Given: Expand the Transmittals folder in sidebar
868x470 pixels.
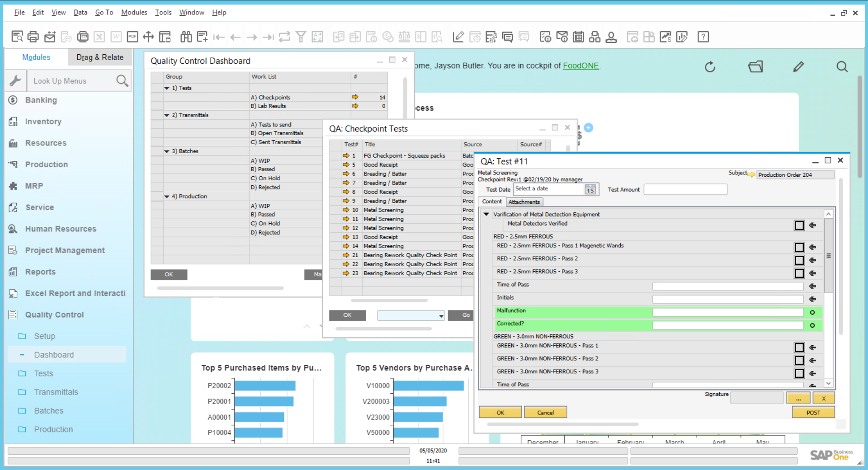Looking at the screenshot, I should coord(22,392).
